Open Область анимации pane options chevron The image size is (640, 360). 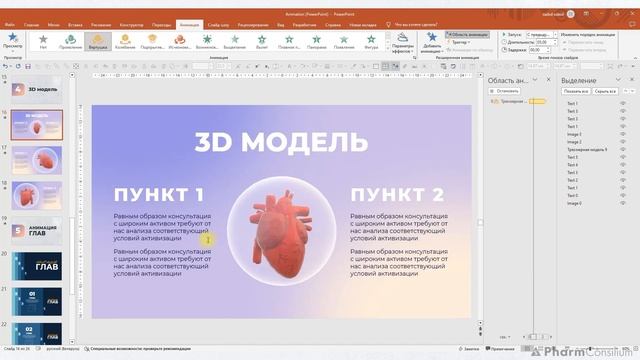click(x=535, y=80)
